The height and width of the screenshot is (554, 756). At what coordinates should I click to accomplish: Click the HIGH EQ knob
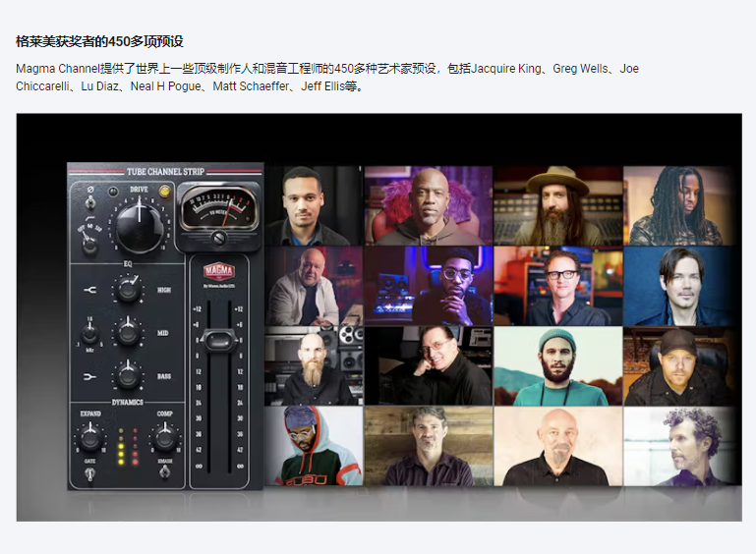pyautogui.click(x=128, y=290)
